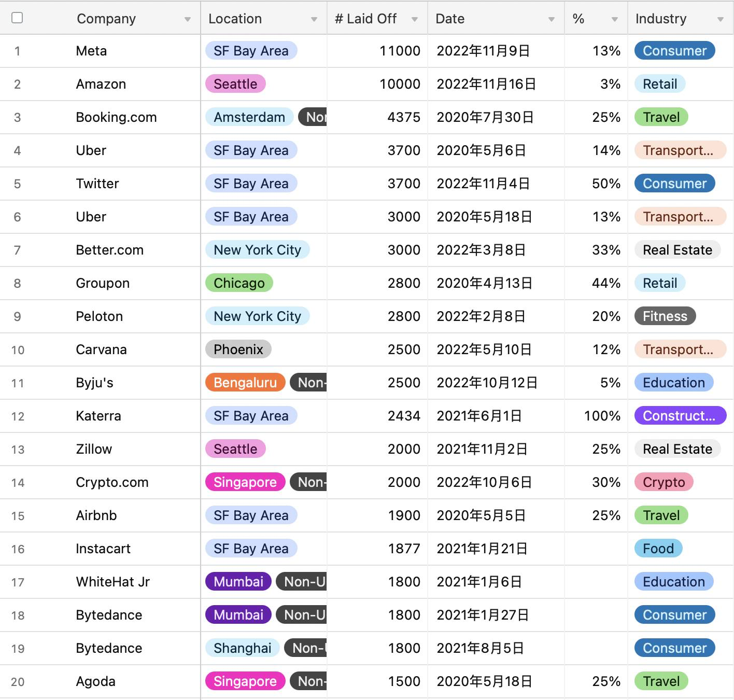The width and height of the screenshot is (734, 700).
Task: Expand the Industry column menu arrow
Action: coord(720,19)
